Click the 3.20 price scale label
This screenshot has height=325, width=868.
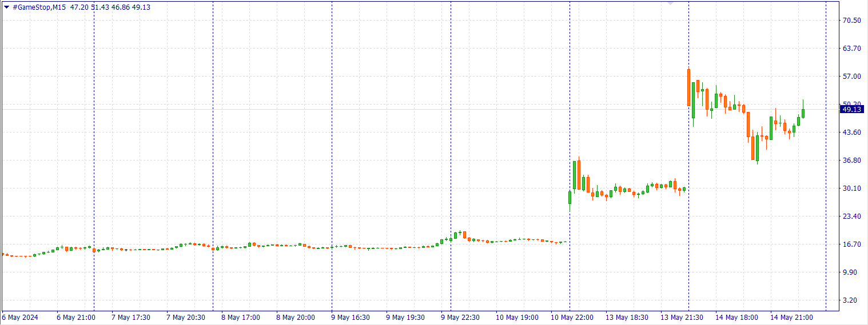click(851, 300)
